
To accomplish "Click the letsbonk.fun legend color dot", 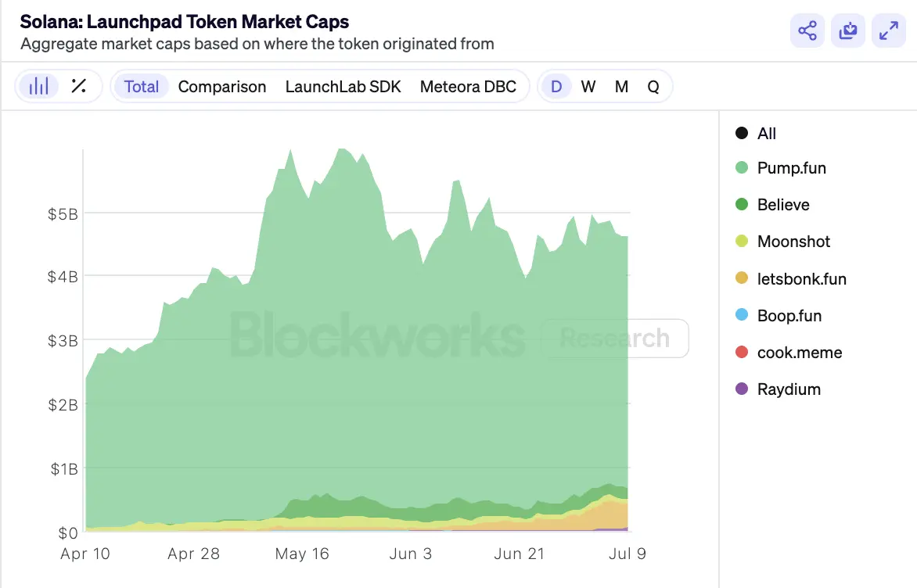I will pyautogui.click(x=742, y=278).
